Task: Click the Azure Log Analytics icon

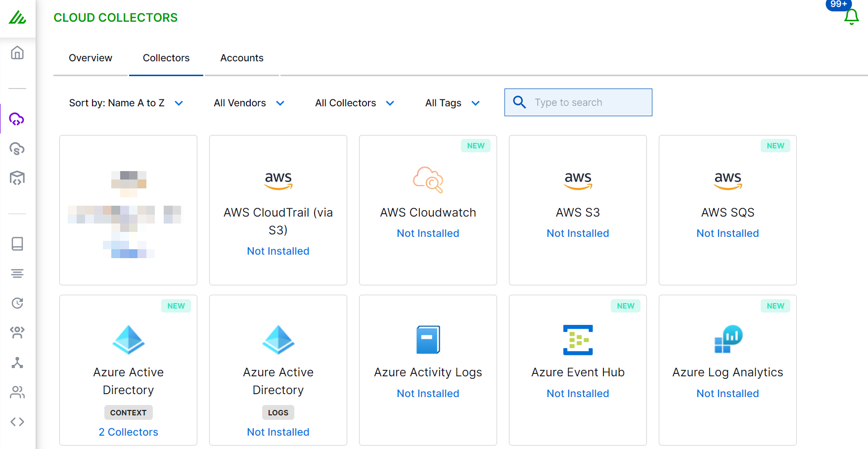Action: point(729,339)
